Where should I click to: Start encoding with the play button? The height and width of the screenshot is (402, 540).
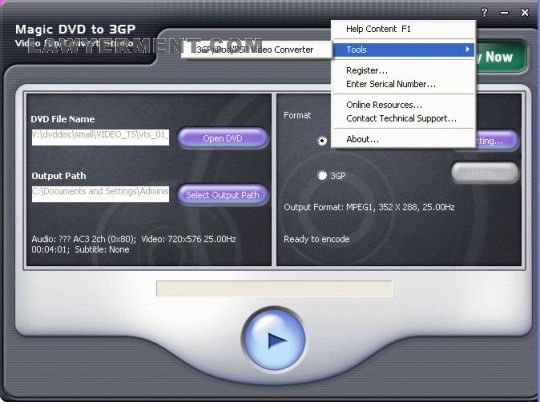tap(274, 340)
